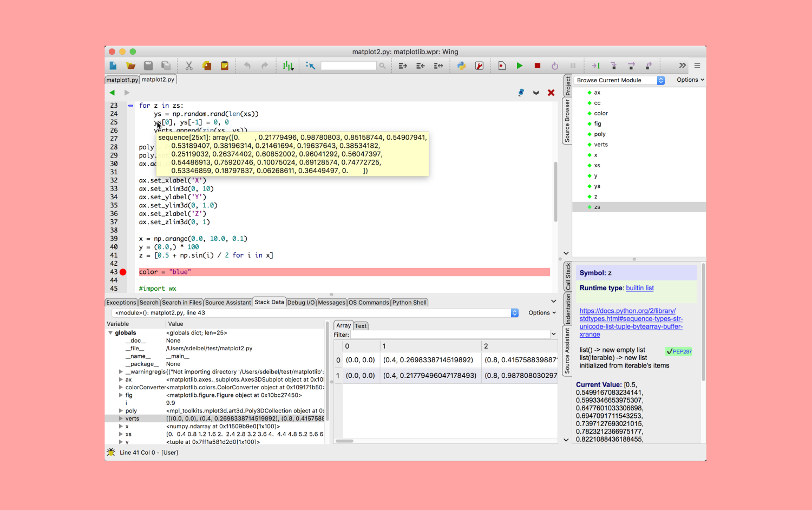This screenshot has width=812, height=510.
Task: Paste from clipboard using the toolbar icon
Action: [225, 66]
